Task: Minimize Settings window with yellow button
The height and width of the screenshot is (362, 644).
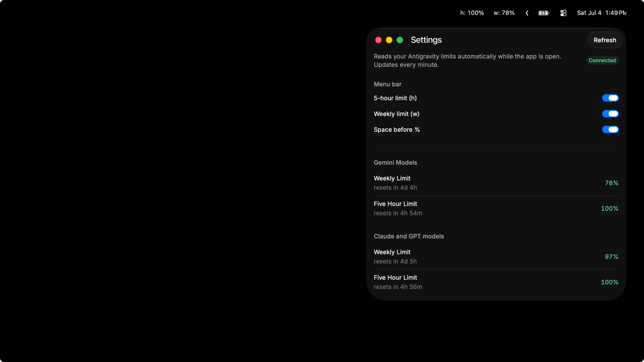Action: 389,40
